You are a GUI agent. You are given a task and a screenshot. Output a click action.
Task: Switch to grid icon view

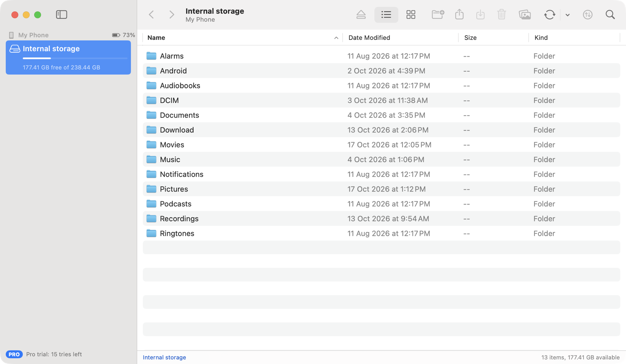[411, 15]
